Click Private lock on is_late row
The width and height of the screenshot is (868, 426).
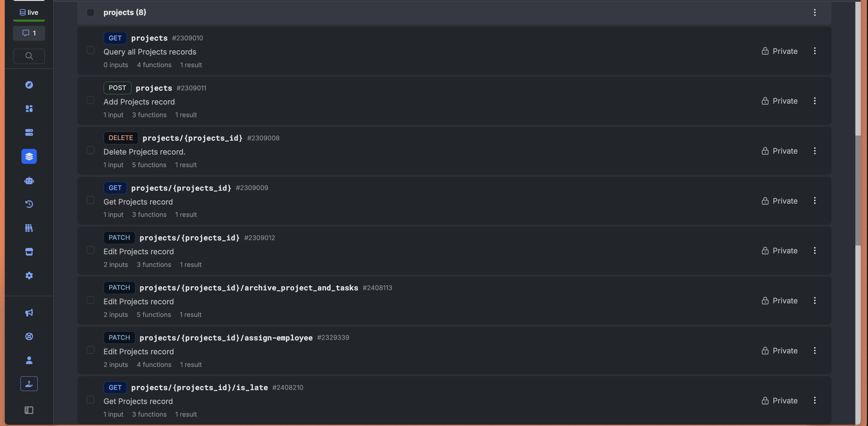click(x=779, y=401)
